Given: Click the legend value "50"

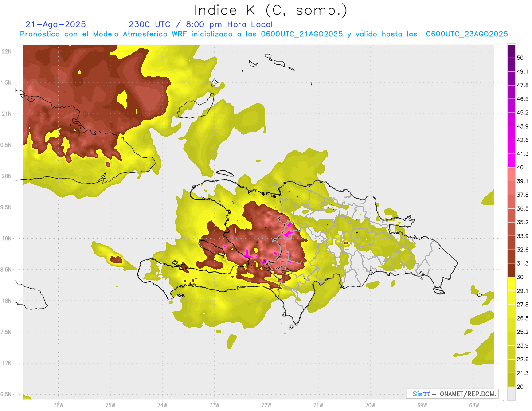Looking at the screenshot, I should 520,58.
